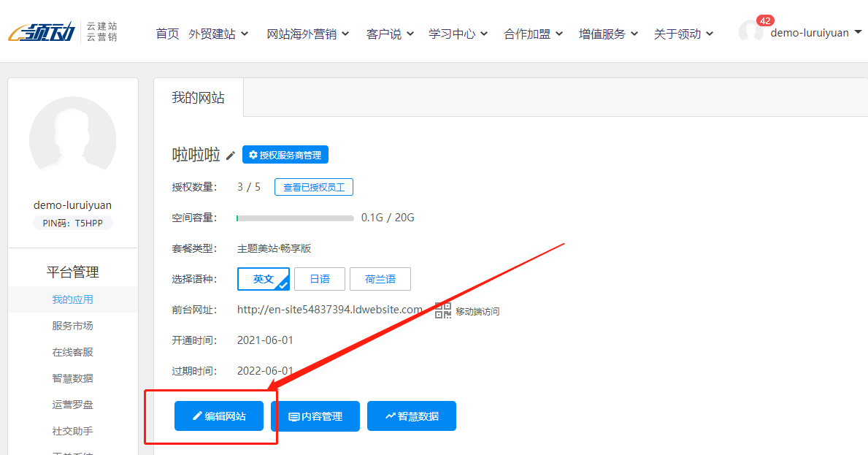Click the user avatar with notification badge 42

point(751,33)
